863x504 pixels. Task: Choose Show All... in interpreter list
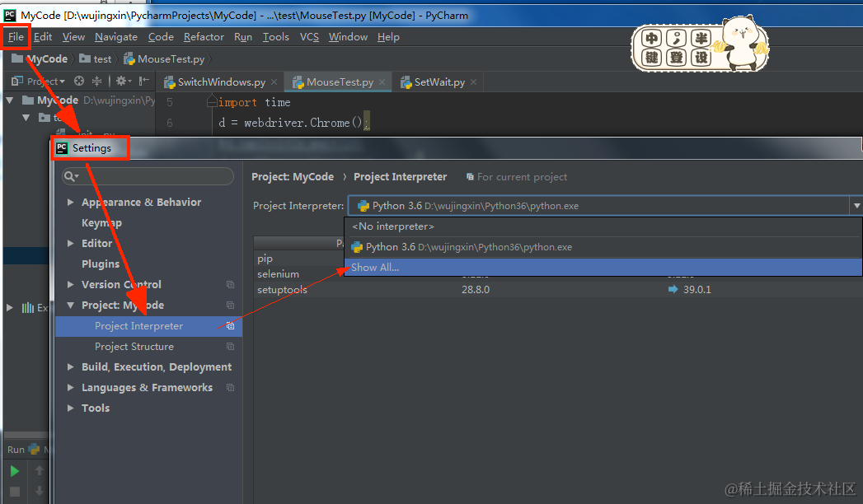click(603, 268)
